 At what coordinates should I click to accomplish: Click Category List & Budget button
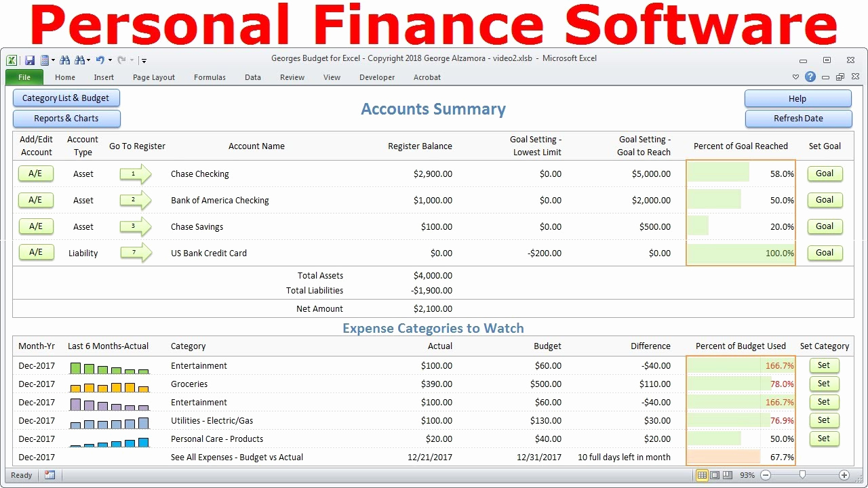click(x=66, y=98)
